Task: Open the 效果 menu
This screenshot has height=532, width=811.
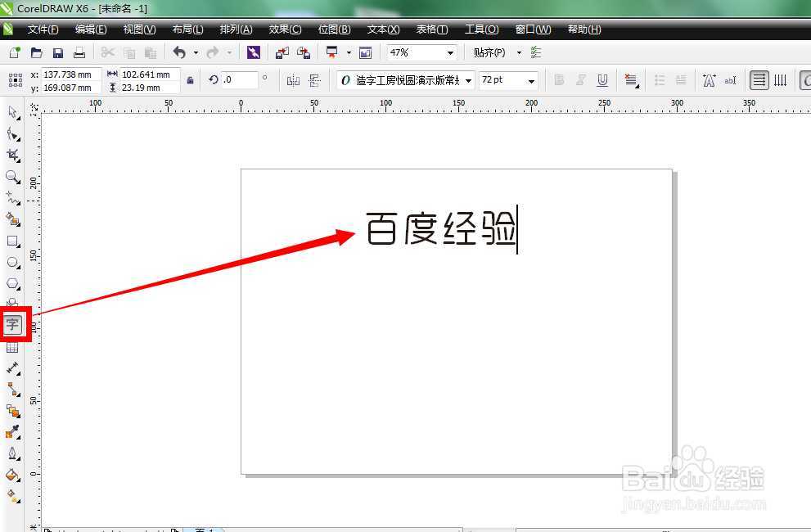Action: [284, 29]
